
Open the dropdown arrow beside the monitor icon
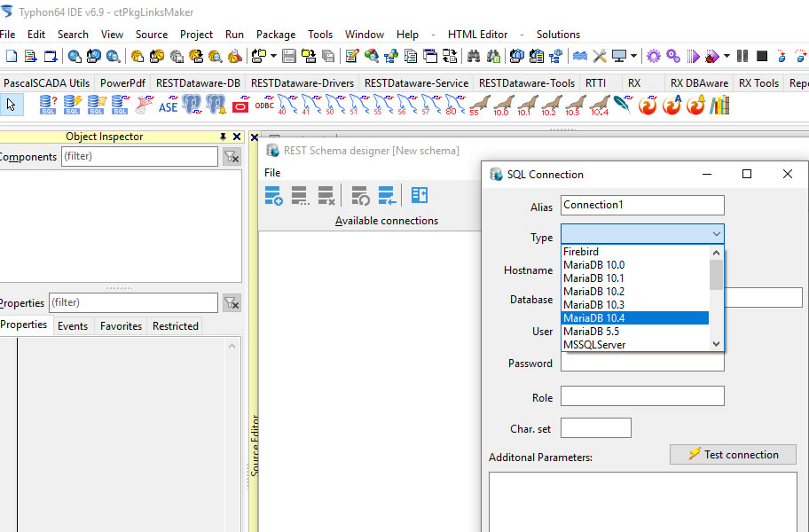tap(633, 56)
